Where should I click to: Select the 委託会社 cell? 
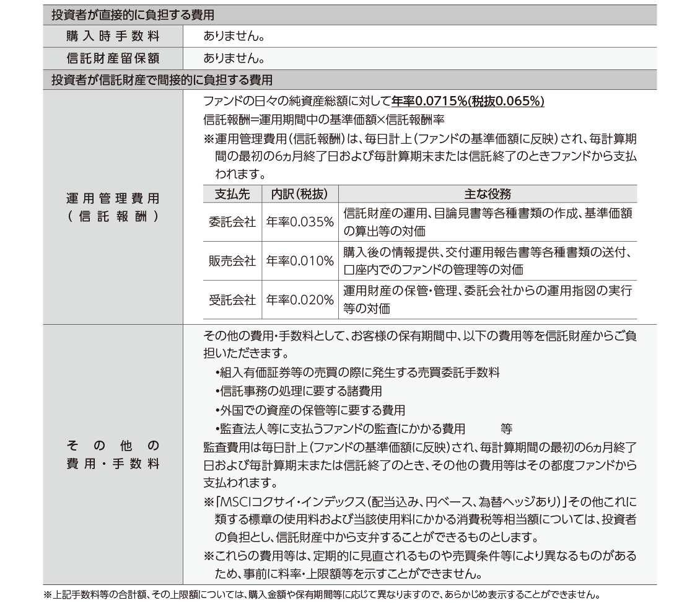coord(232,222)
